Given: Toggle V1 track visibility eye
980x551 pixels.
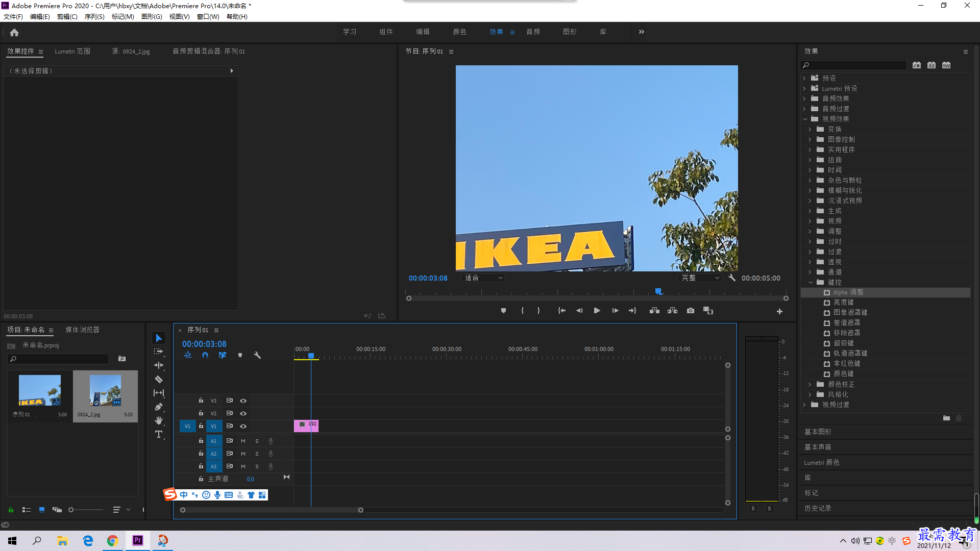Looking at the screenshot, I should click(243, 427).
